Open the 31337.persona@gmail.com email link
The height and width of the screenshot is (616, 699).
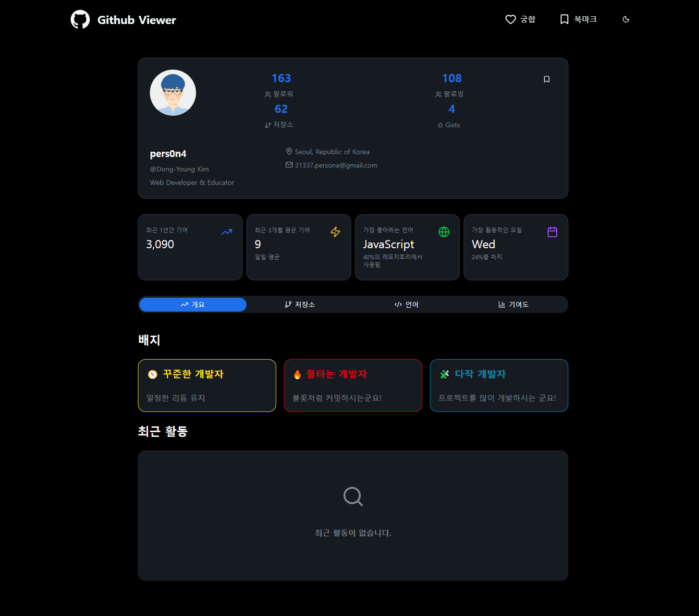click(x=336, y=165)
